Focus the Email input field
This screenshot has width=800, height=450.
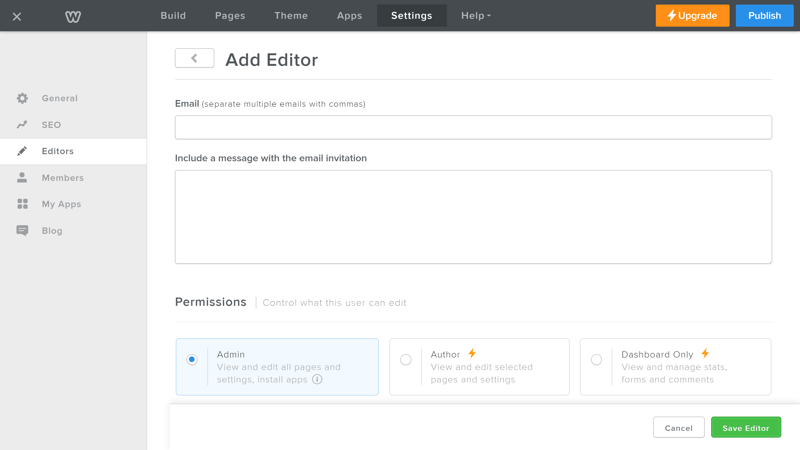pos(473,127)
